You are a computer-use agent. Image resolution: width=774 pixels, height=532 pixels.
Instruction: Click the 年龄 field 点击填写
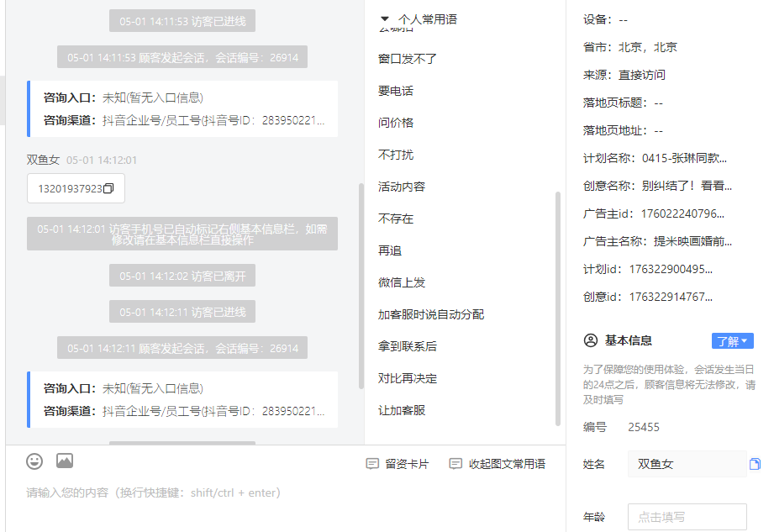[x=687, y=517]
